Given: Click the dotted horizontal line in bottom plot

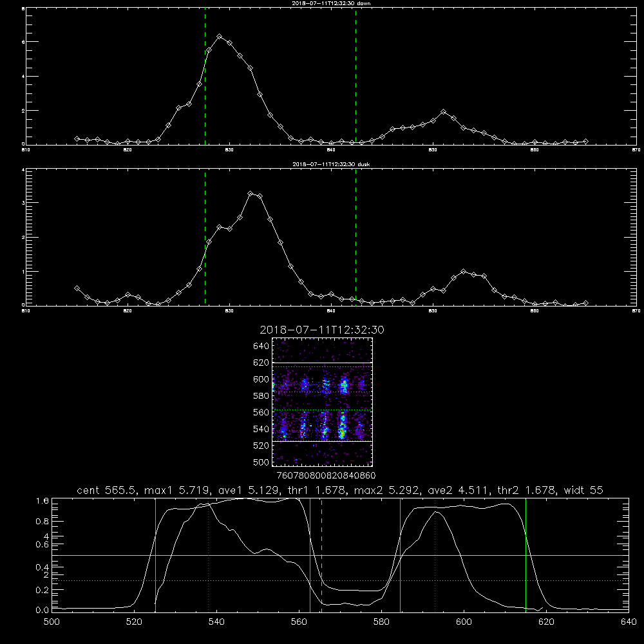Looking at the screenshot, I should click(x=341, y=581).
